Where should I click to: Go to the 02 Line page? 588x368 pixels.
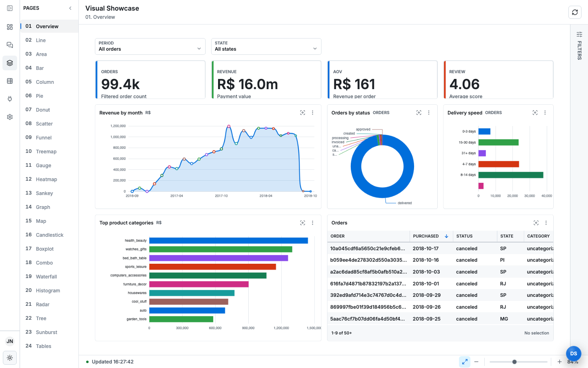point(49,40)
